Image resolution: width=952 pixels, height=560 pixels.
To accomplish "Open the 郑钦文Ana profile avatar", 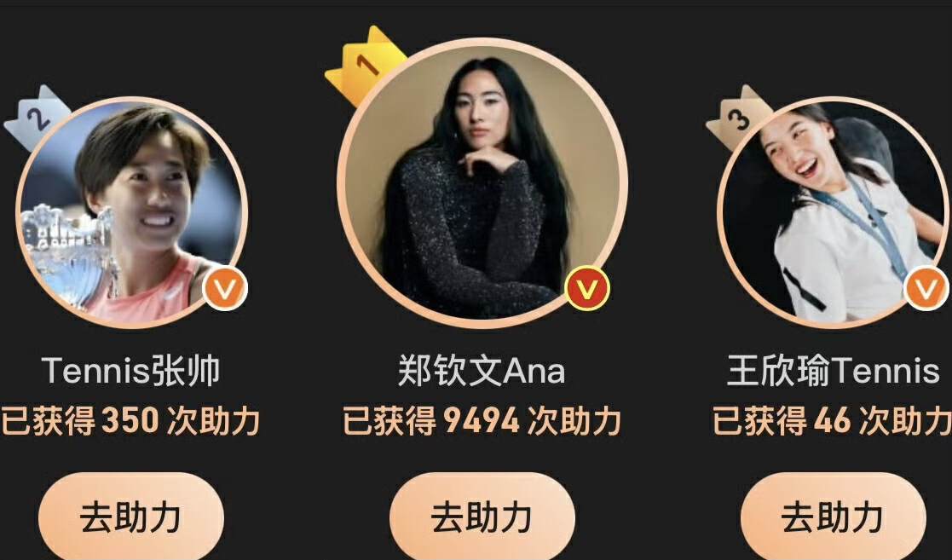I will point(482,182).
